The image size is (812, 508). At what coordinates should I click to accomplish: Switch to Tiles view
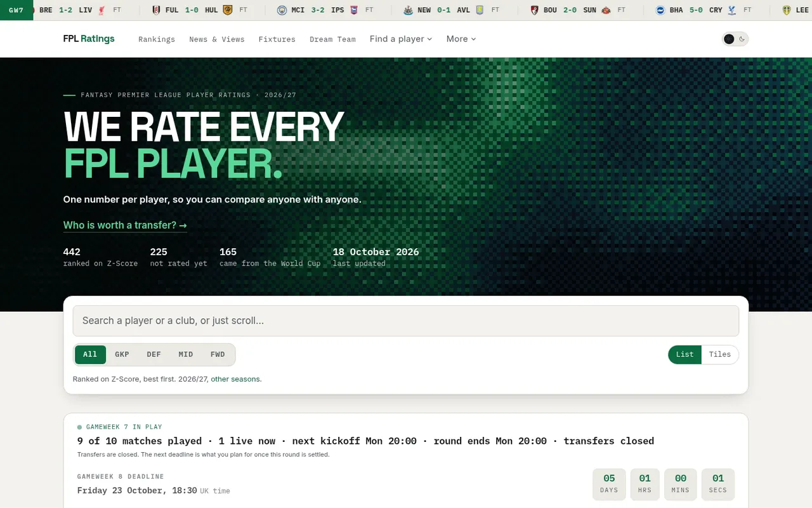tap(720, 354)
